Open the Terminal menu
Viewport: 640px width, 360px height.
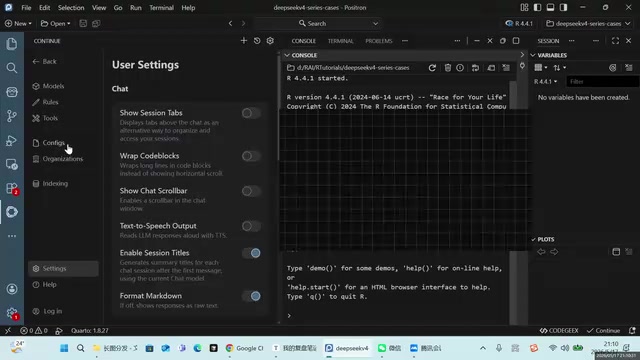click(x=161, y=8)
